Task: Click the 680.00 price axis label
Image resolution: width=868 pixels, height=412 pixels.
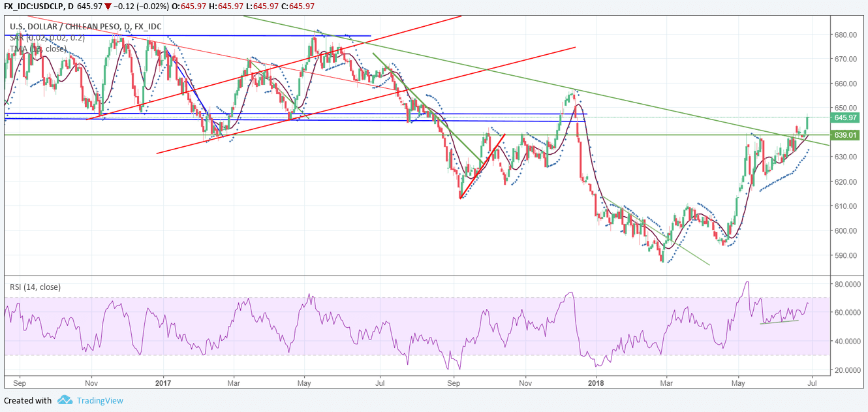Action: coord(846,35)
